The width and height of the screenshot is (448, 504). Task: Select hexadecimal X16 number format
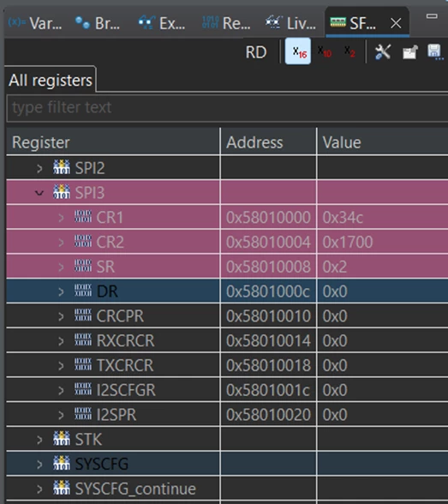point(298,51)
